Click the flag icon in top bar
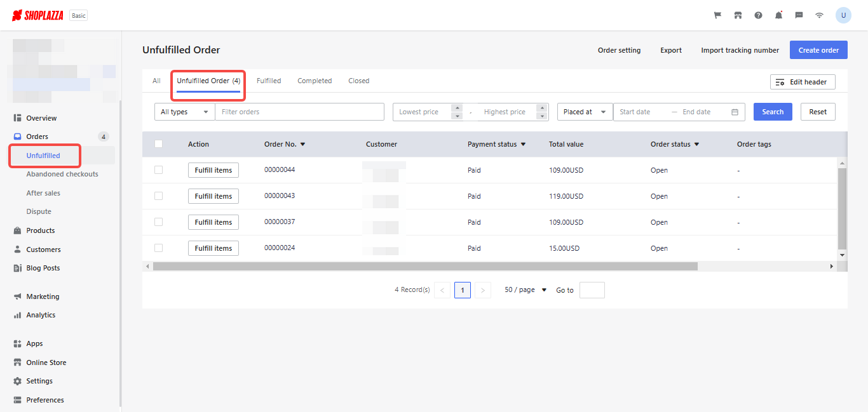The height and width of the screenshot is (412, 868). (x=718, y=15)
